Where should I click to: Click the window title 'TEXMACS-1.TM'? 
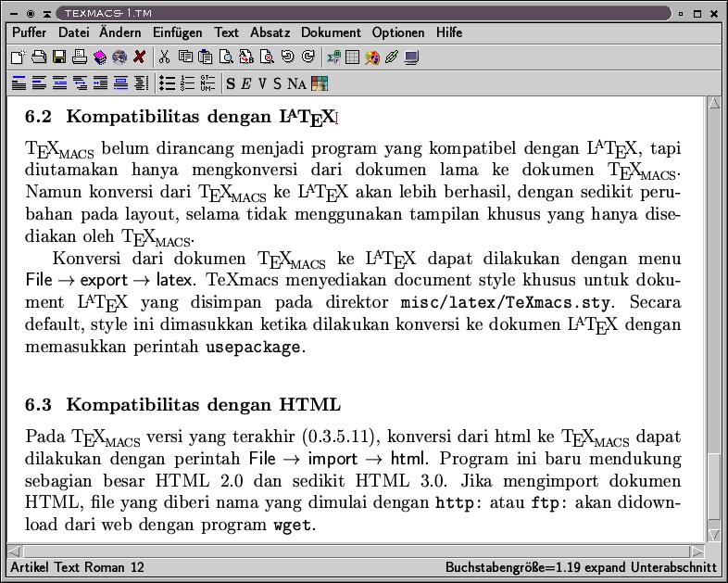pyautogui.click(x=108, y=13)
